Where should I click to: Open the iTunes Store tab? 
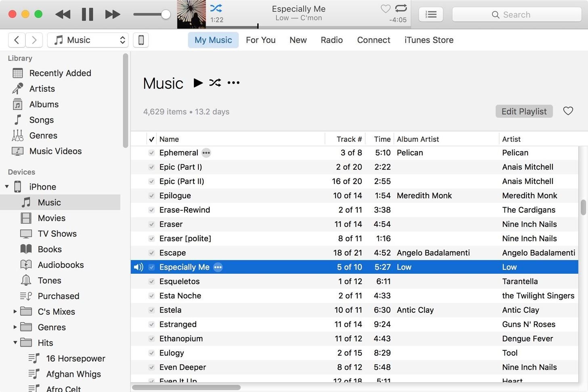(428, 40)
